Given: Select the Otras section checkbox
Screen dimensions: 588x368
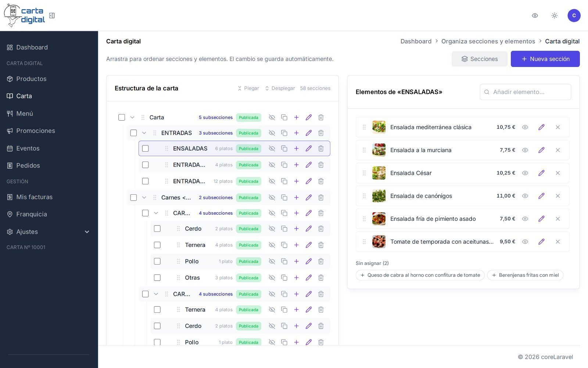Looking at the screenshot, I should click(157, 278).
